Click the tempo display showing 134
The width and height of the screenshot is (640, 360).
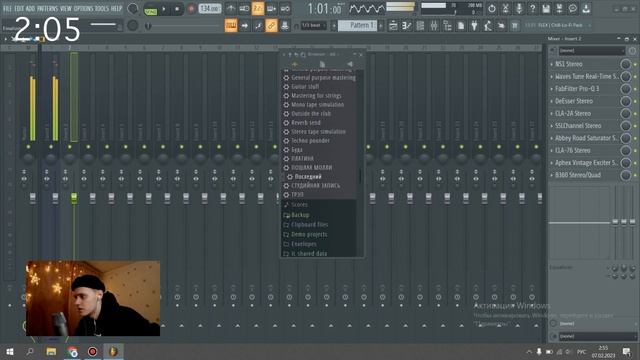coord(210,9)
